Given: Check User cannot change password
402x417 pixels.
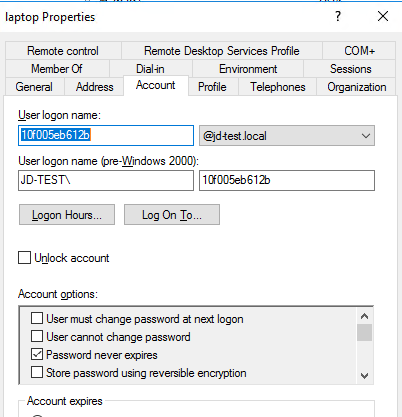Looking at the screenshot, I should click(x=37, y=336).
